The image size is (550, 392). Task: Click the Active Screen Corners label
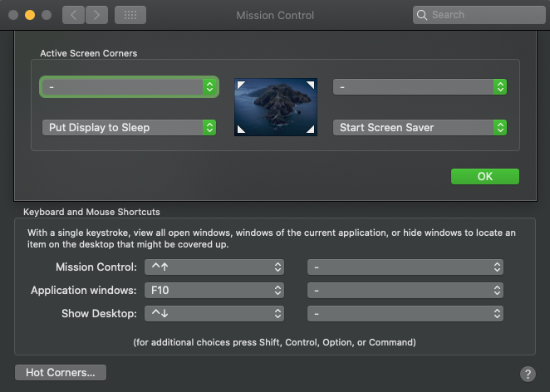click(x=88, y=53)
